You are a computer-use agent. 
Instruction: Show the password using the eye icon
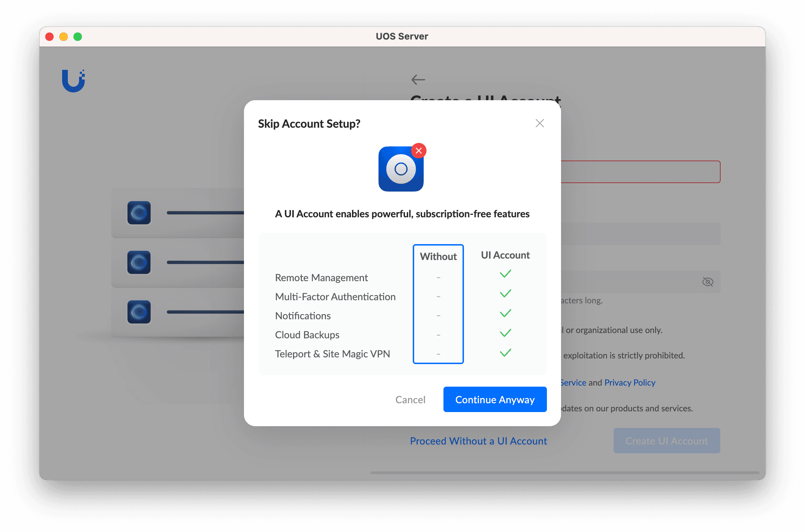(x=708, y=282)
